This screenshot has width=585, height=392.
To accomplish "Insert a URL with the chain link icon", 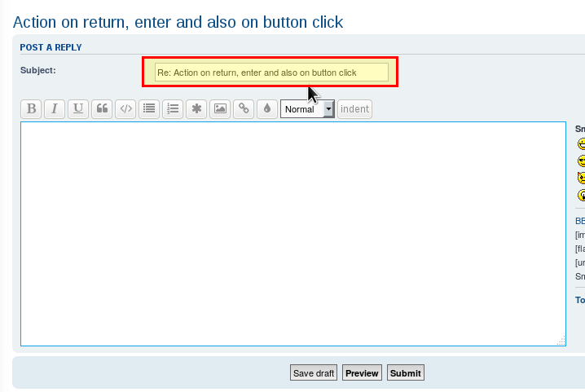I will coord(244,109).
